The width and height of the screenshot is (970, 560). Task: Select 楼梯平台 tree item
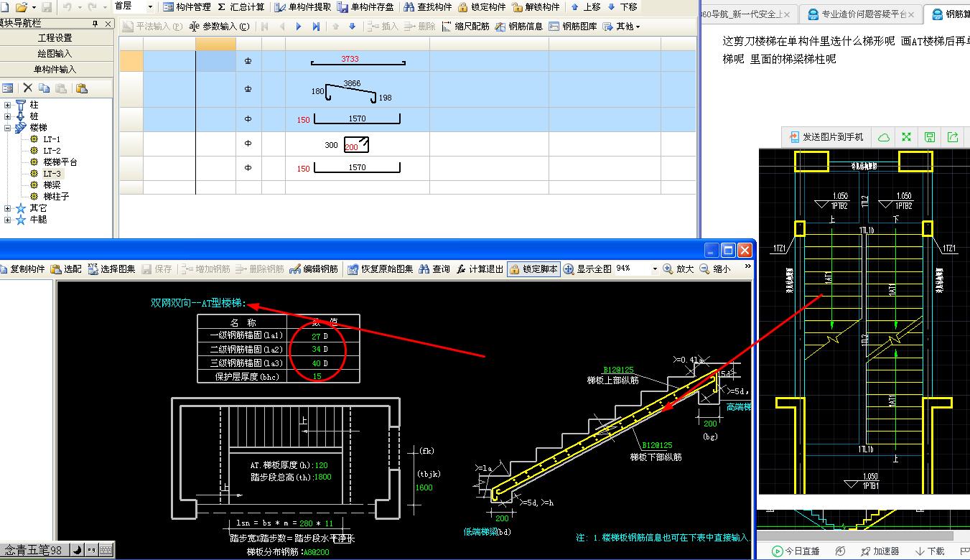click(x=60, y=162)
